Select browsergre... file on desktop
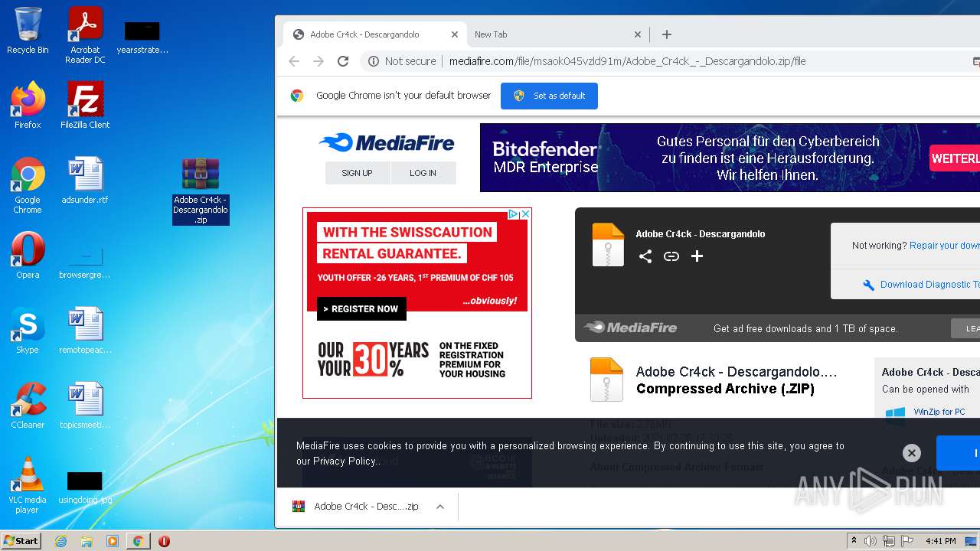 [85, 262]
